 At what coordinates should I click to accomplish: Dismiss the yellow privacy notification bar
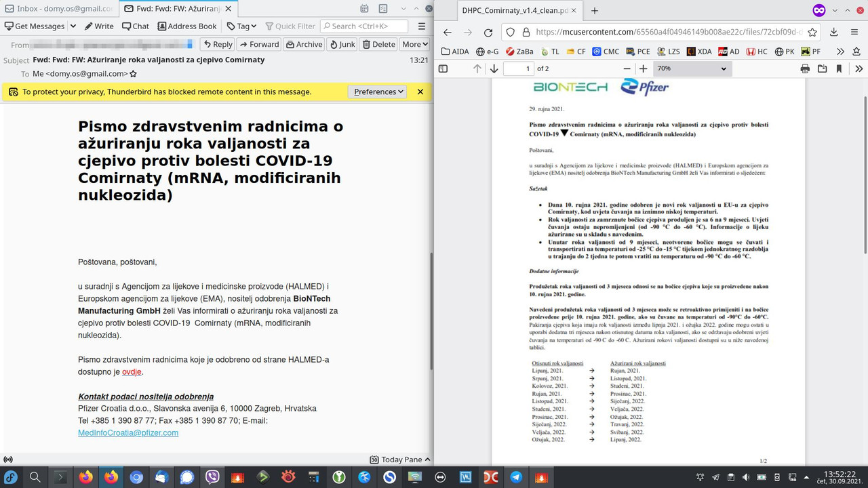point(420,91)
